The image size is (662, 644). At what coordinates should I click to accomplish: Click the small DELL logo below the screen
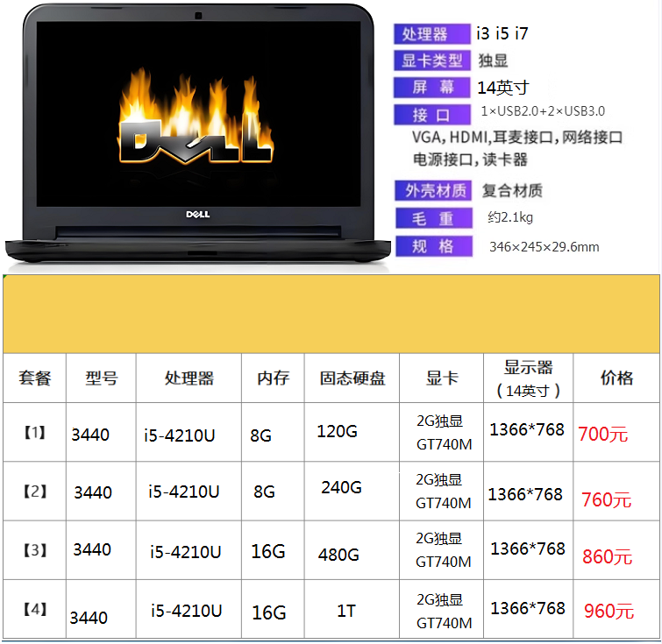tap(197, 215)
